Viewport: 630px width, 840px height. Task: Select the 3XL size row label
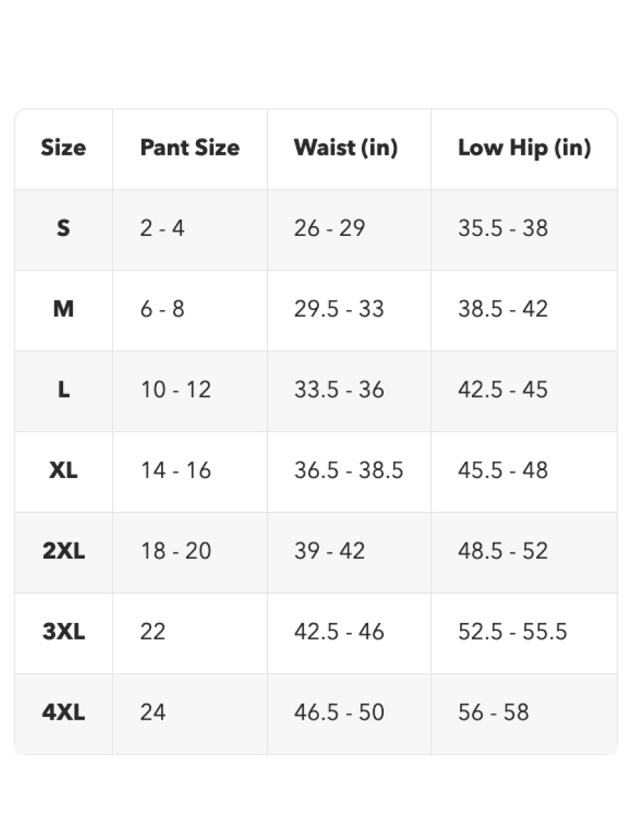64,632
